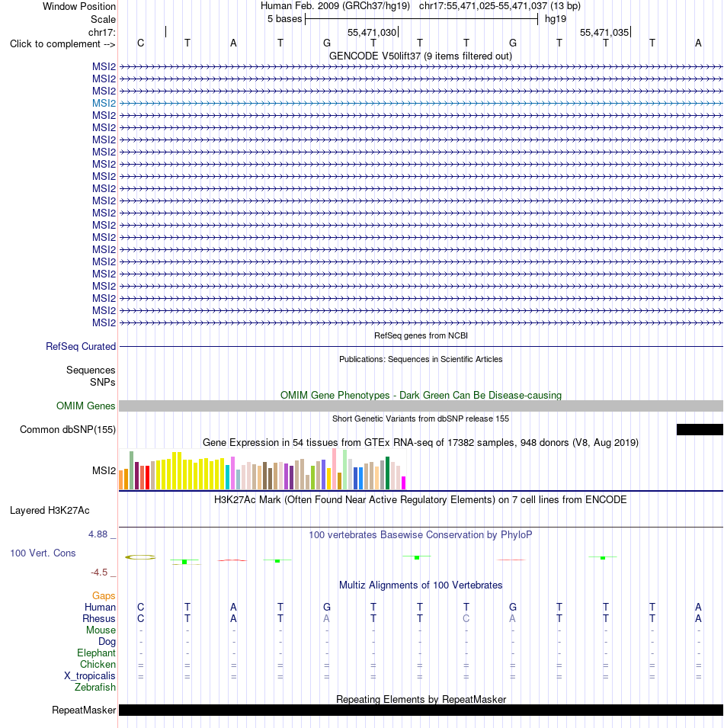Click 'Click to complement -->' label
Viewport: 724px width, 728px height.
pos(62,44)
